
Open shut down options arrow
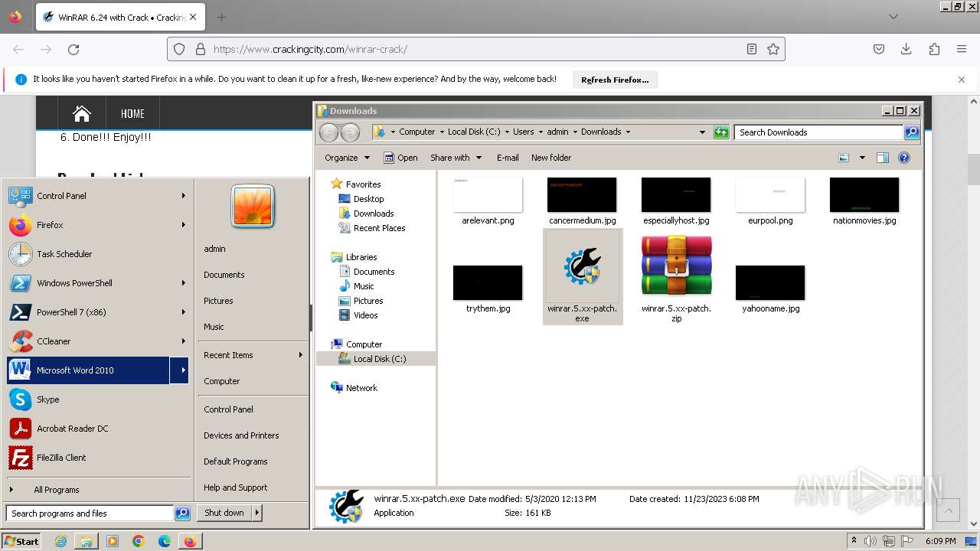pos(256,513)
